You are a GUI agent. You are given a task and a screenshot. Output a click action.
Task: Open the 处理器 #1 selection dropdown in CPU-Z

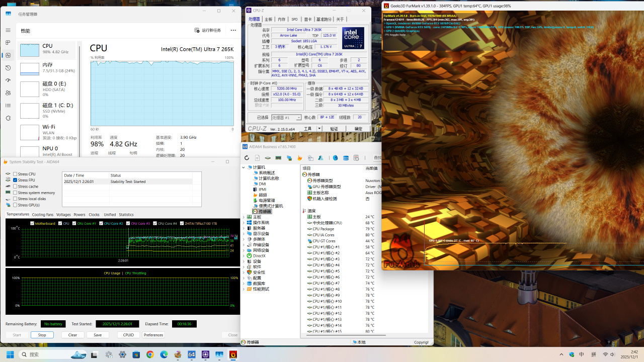tap(286, 117)
